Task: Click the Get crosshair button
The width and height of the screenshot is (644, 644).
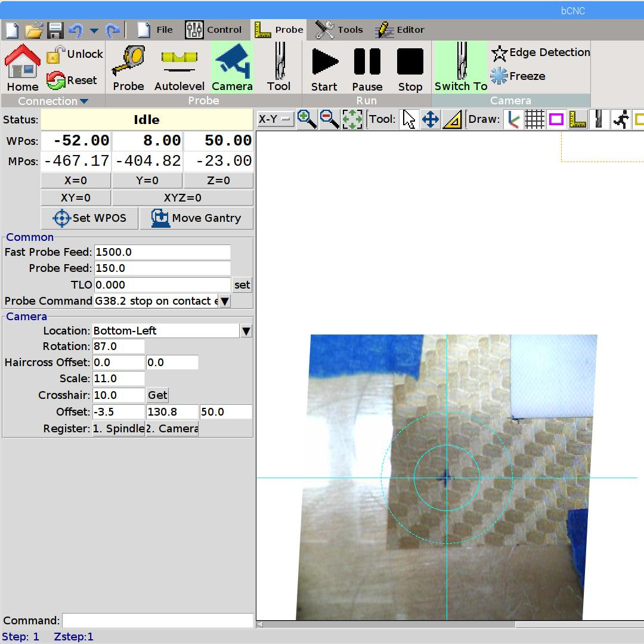Action: coord(157,395)
